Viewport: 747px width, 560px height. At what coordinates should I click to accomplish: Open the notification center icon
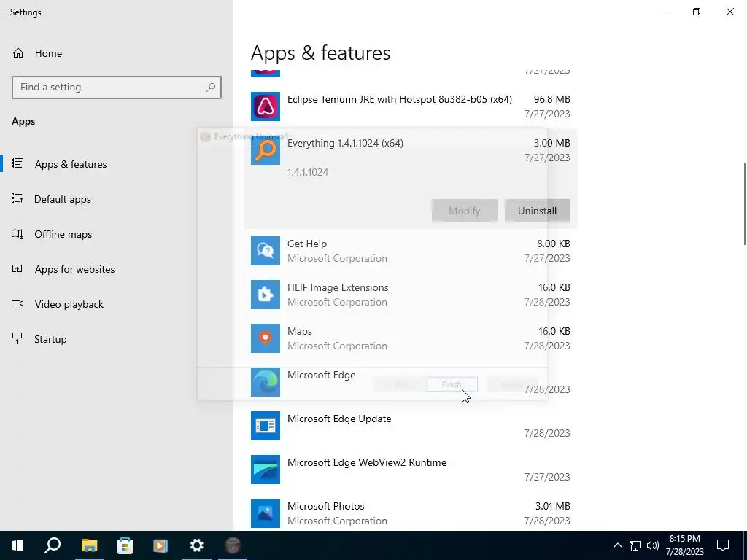click(723, 545)
